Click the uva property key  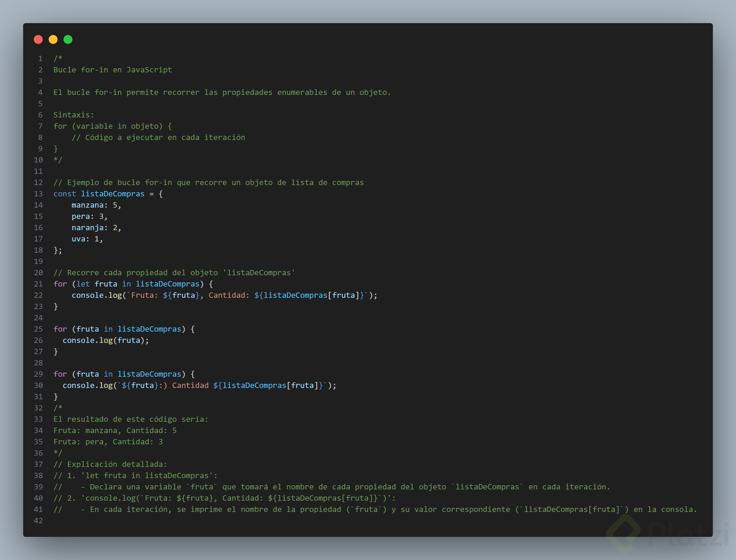coord(78,239)
